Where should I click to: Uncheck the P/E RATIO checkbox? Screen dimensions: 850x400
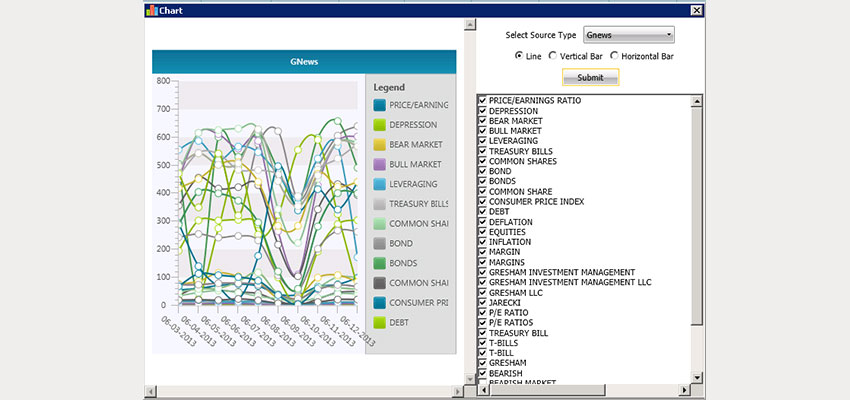coord(482,313)
